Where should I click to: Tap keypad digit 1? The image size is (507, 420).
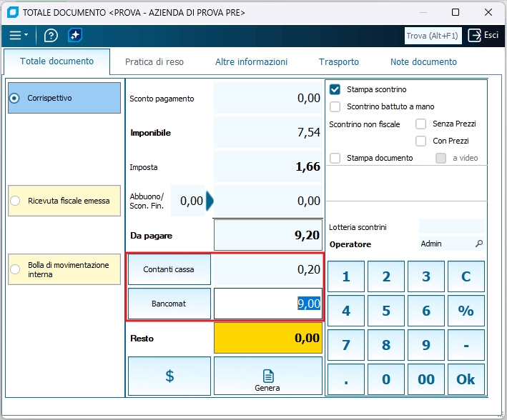346,276
